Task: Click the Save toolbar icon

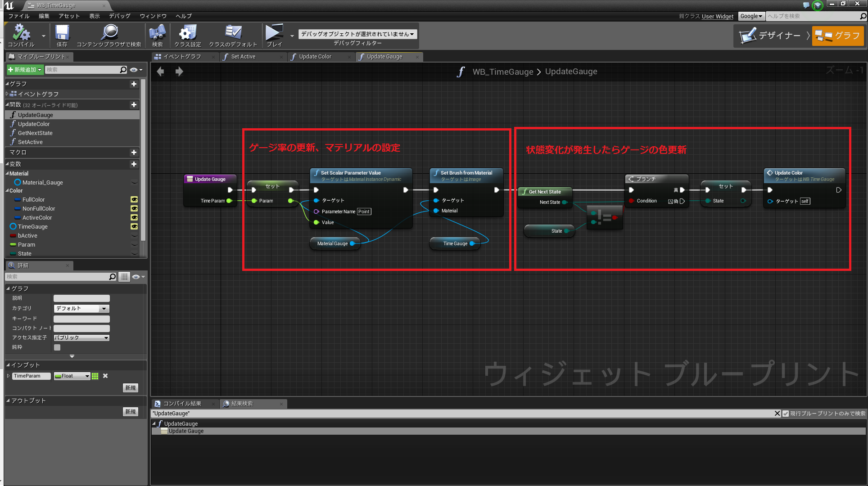Action: click(x=62, y=33)
